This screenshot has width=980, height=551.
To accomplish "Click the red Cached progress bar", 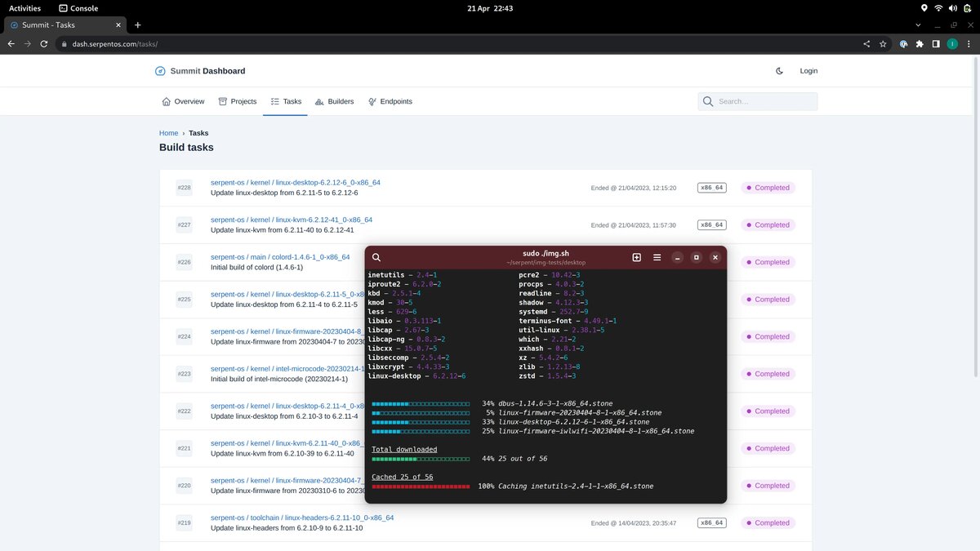I will (421, 487).
